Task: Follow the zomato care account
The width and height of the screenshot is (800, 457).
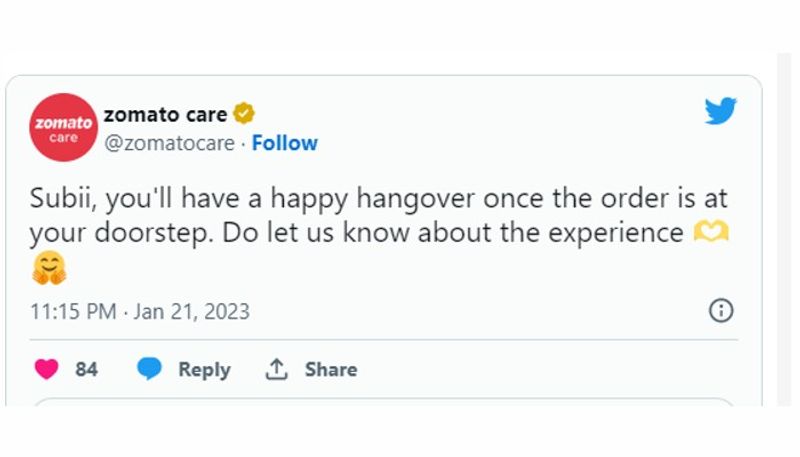Action: coord(285,143)
